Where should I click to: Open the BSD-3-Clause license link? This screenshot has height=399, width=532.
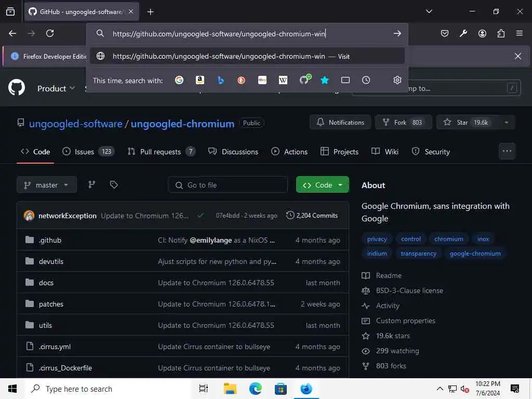pos(409,290)
